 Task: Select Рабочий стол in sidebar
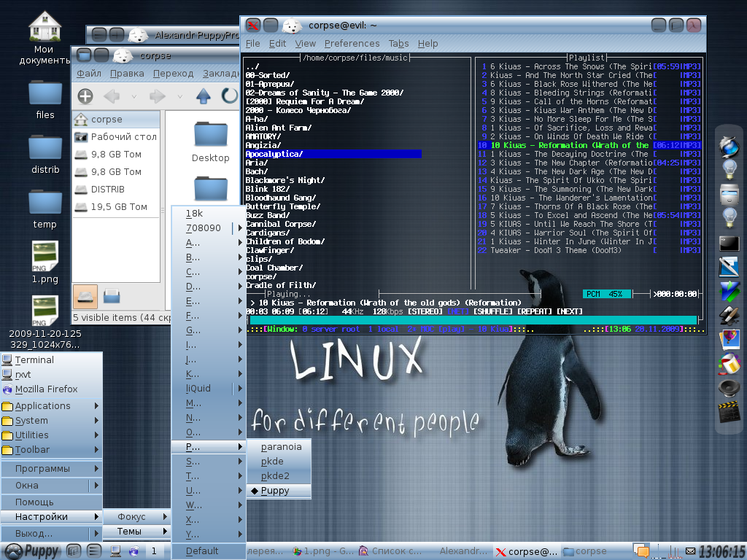[116, 136]
